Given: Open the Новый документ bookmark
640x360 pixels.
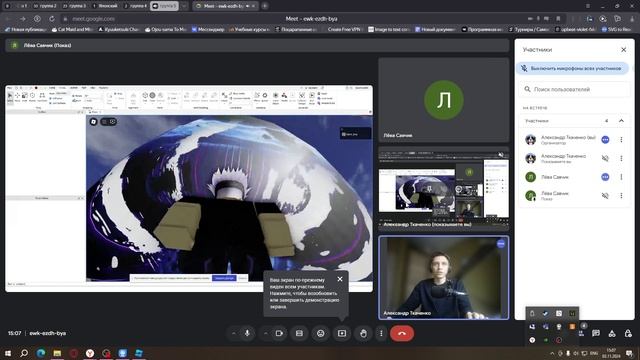Looking at the screenshot, I should tap(435, 29).
